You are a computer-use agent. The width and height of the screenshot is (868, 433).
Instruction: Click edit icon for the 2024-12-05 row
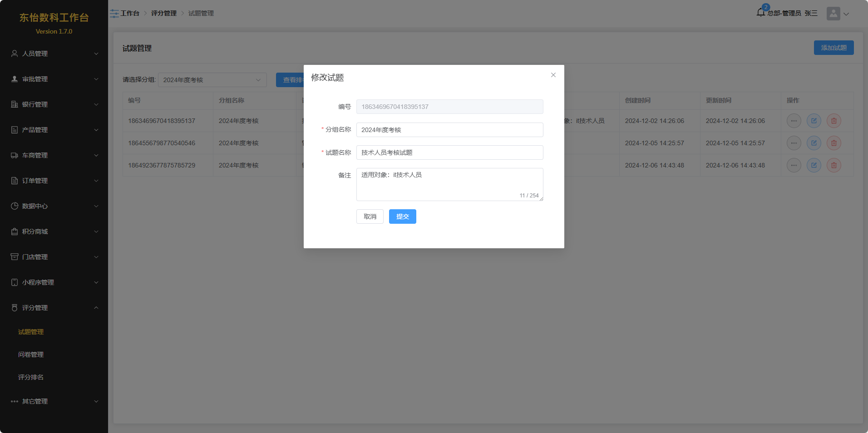[x=814, y=143]
